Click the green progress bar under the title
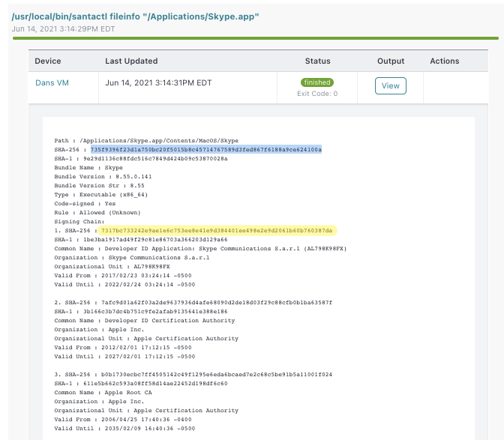Screen dimensions: 504x440 256,38
